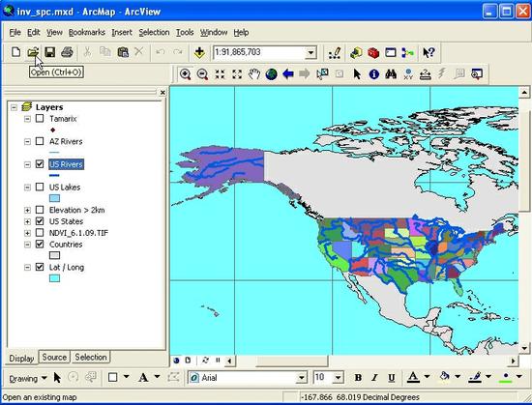
Task: Click the What's This help icon
Action: pos(429,53)
